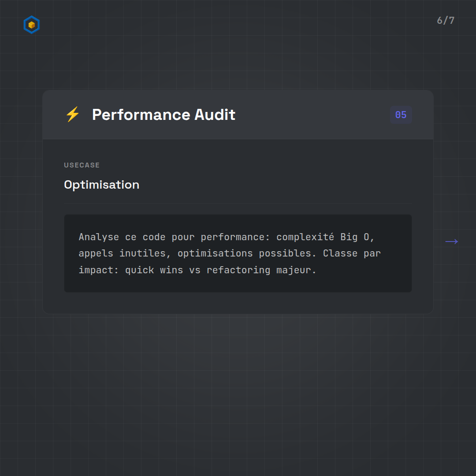
Task: Click the word performance: in the prompt
Action: coord(235,237)
